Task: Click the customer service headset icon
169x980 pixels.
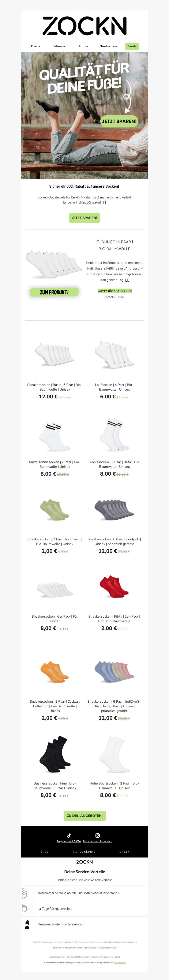Action: (27, 924)
